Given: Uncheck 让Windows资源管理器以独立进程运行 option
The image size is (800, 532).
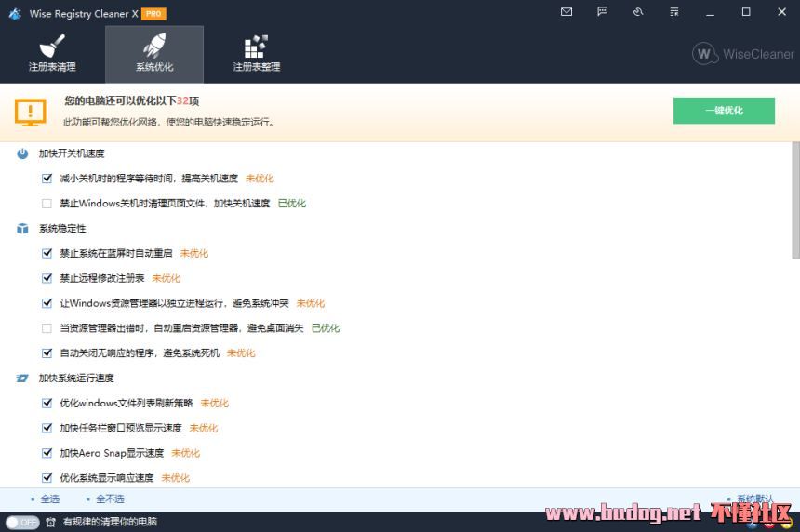Looking at the screenshot, I should pyautogui.click(x=47, y=303).
